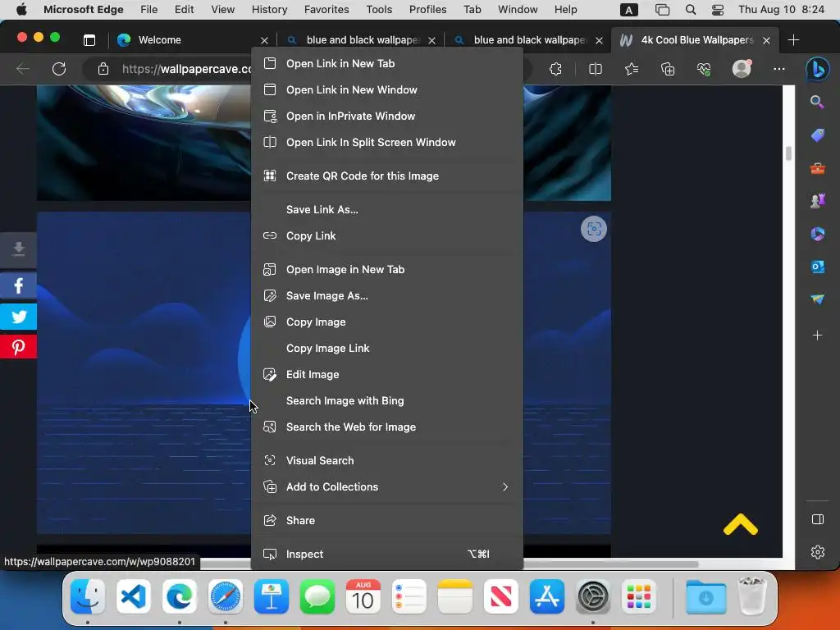The height and width of the screenshot is (630, 840).
Task: Choose Edit Image from context menu
Action: pyautogui.click(x=387, y=375)
